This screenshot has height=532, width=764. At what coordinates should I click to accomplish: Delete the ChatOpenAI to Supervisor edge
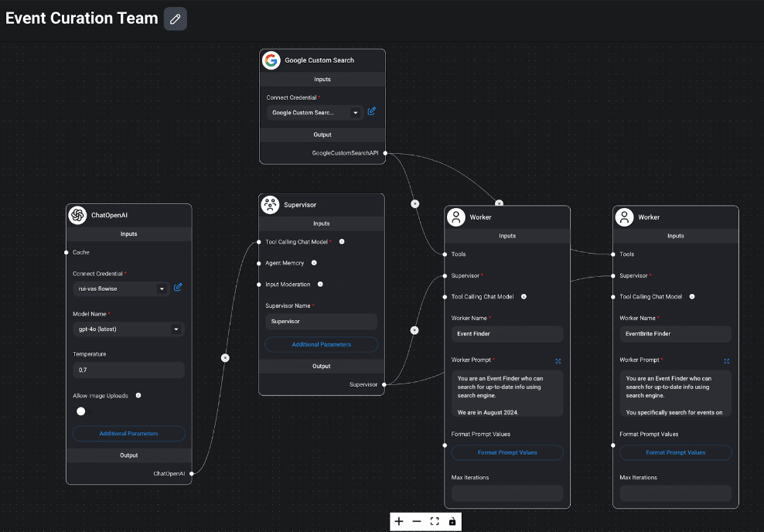tap(225, 358)
